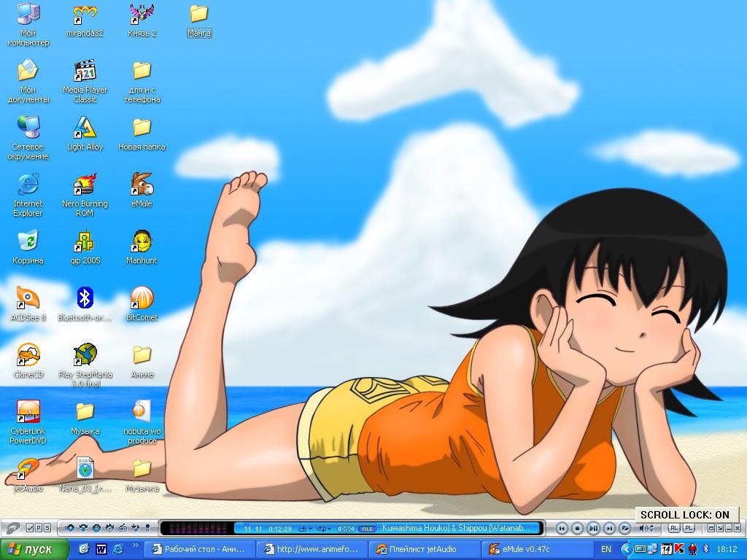Click the jetAudio R recording icon
This screenshot has height=560, width=747.
click(97, 528)
